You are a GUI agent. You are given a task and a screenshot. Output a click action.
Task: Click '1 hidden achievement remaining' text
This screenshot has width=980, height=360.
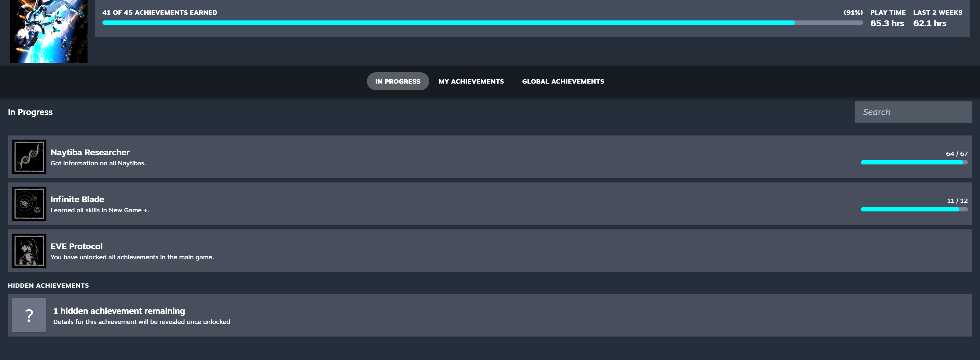click(119, 311)
